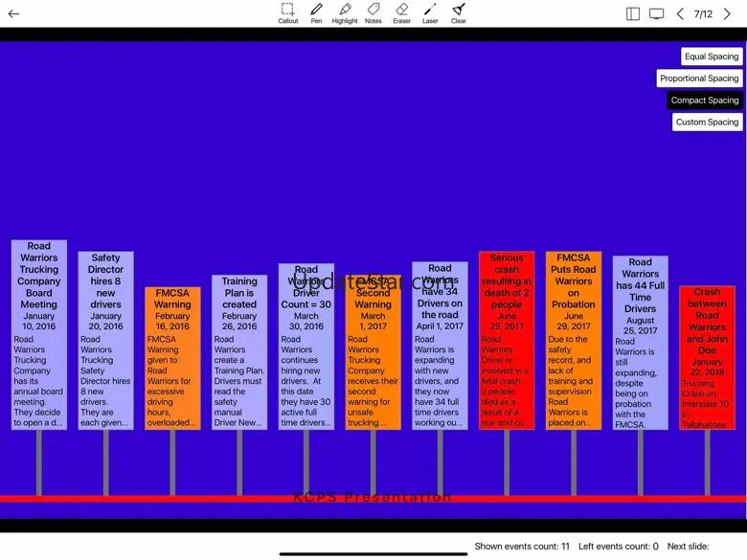747x560 pixels.
Task: Toggle the sidebar panel icon
Action: [633, 13]
